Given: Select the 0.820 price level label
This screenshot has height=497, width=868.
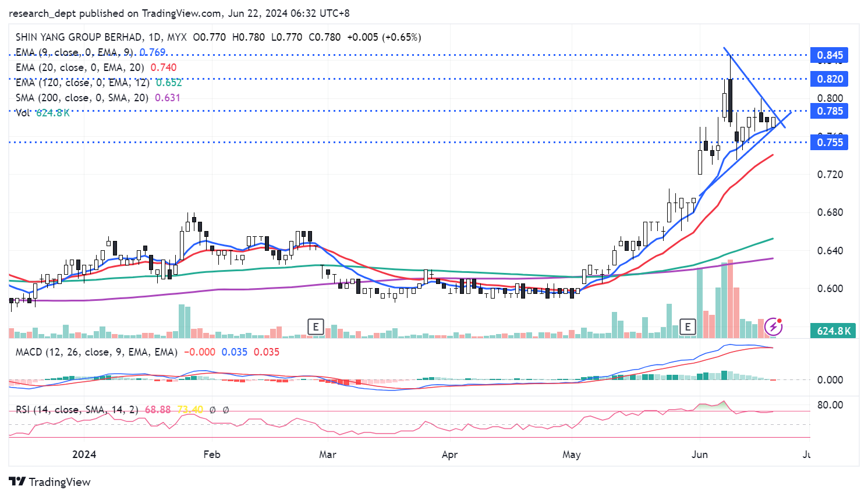Looking at the screenshot, I should (829, 79).
